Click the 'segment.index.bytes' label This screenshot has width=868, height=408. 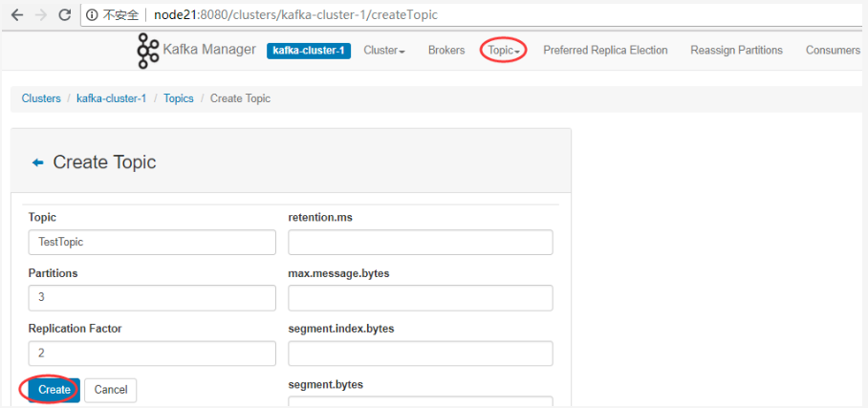(341, 329)
